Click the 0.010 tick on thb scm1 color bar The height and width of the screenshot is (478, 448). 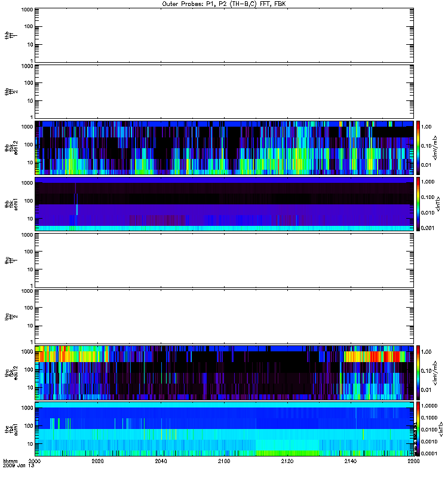click(x=428, y=213)
